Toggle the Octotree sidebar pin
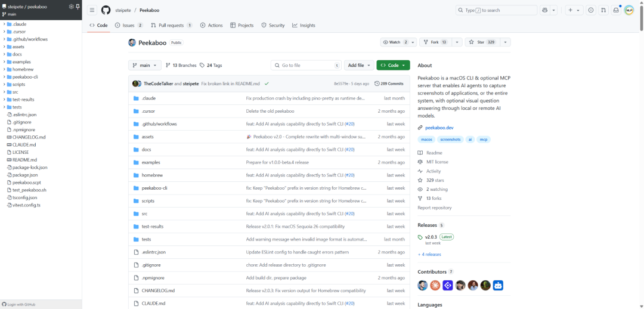Image resolution: width=644 pixels, height=309 pixels. (x=78, y=7)
